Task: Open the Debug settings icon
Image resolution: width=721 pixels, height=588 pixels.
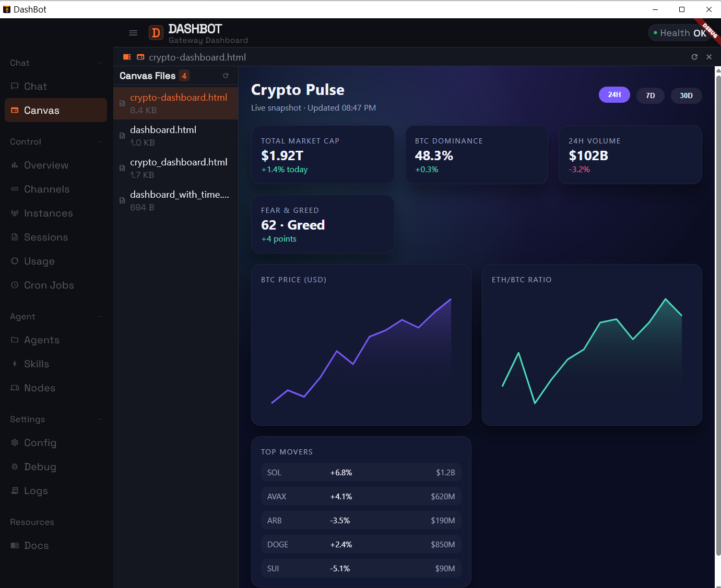Action: (x=15, y=466)
